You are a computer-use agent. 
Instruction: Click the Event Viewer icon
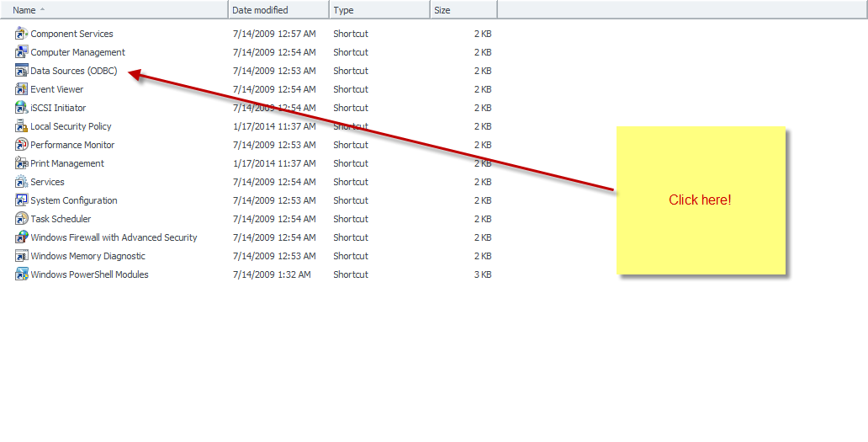point(22,89)
